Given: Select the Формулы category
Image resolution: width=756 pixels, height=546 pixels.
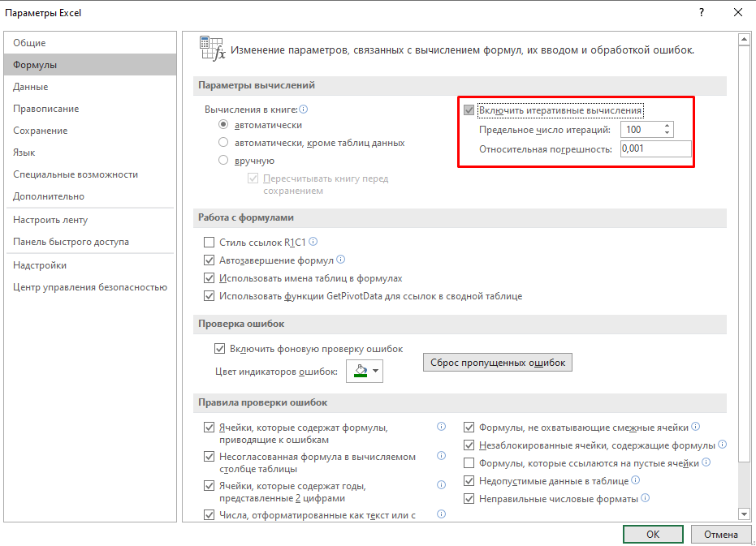Looking at the screenshot, I should 90,65.
